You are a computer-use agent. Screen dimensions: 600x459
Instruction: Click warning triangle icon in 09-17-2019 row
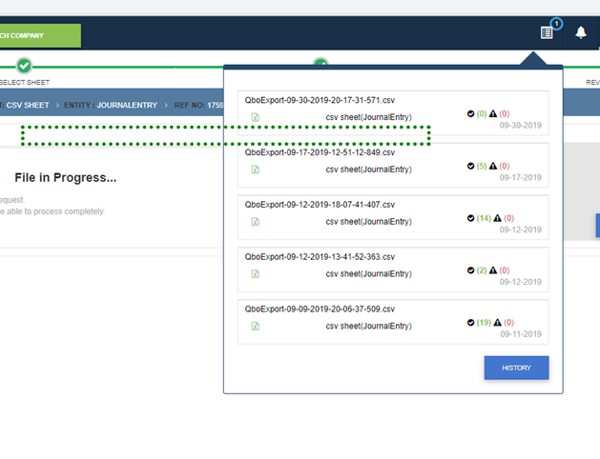[x=493, y=166]
